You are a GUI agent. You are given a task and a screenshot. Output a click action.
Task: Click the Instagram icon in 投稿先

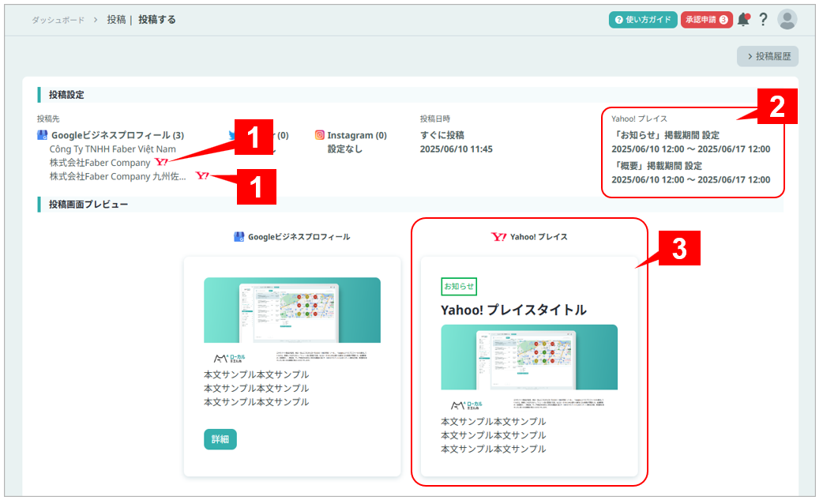click(319, 135)
